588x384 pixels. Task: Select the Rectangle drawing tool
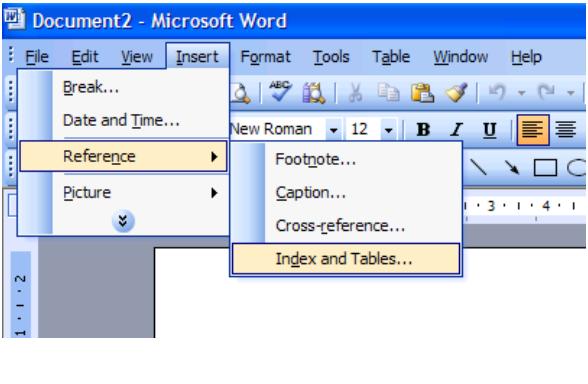point(545,168)
